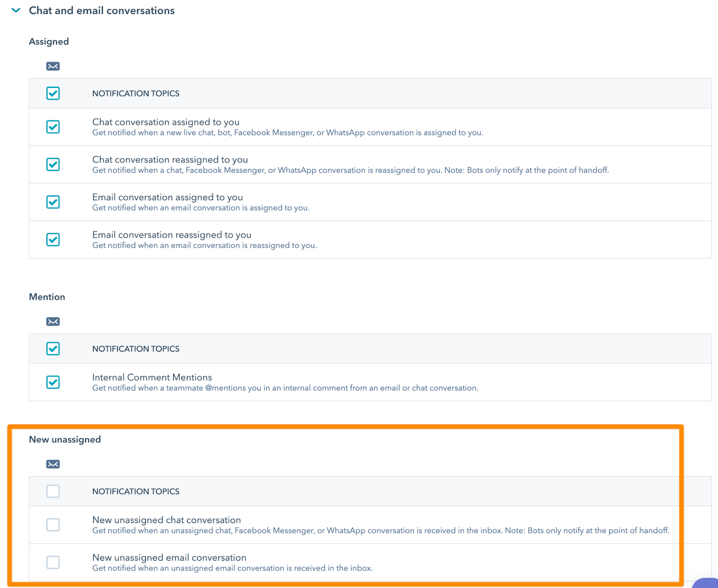
Task: Click the email channel icon in the Assigned section
Action: click(53, 66)
